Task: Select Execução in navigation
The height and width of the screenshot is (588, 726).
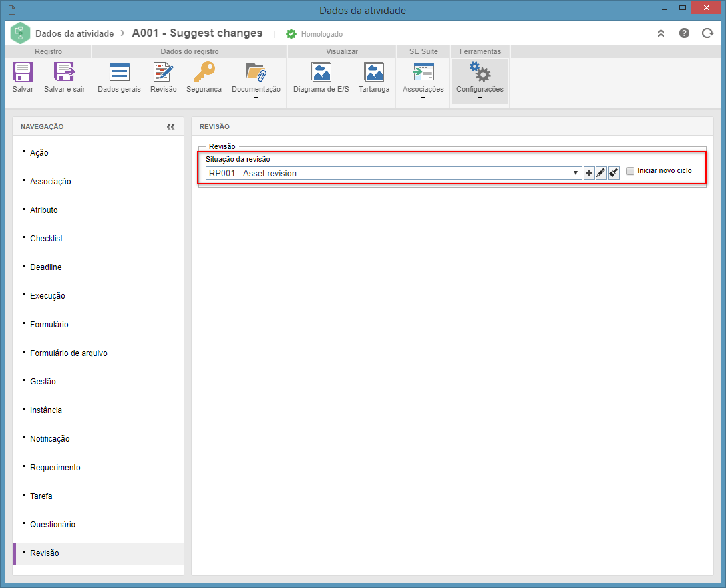Action: (47, 296)
